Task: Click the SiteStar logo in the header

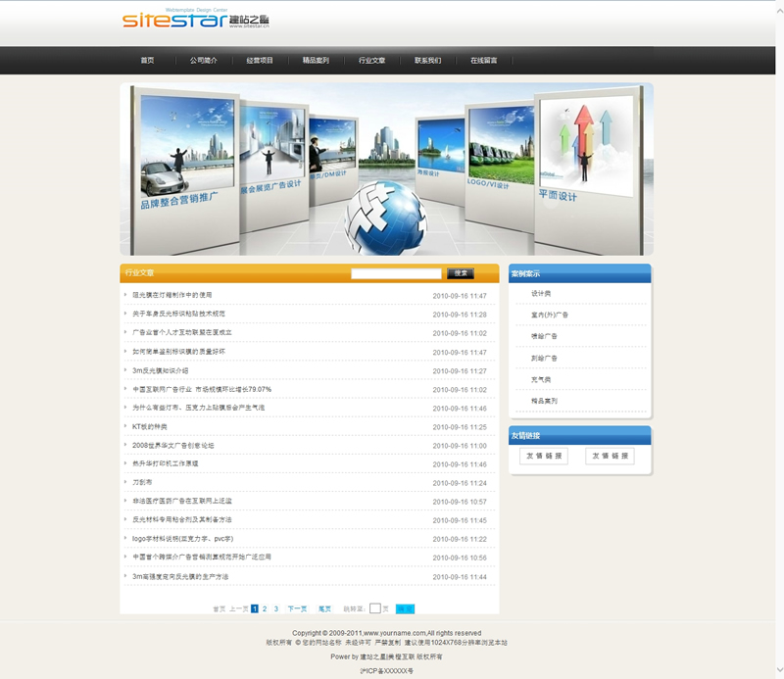Action: [x=186, y=21]
